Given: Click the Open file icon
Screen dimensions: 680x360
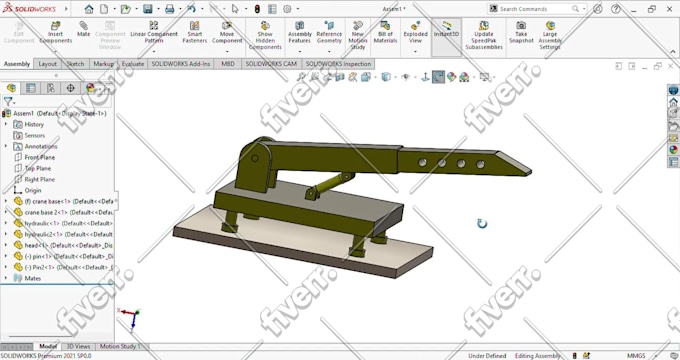Looking at the screenshot, I should [x=126, y=9].
